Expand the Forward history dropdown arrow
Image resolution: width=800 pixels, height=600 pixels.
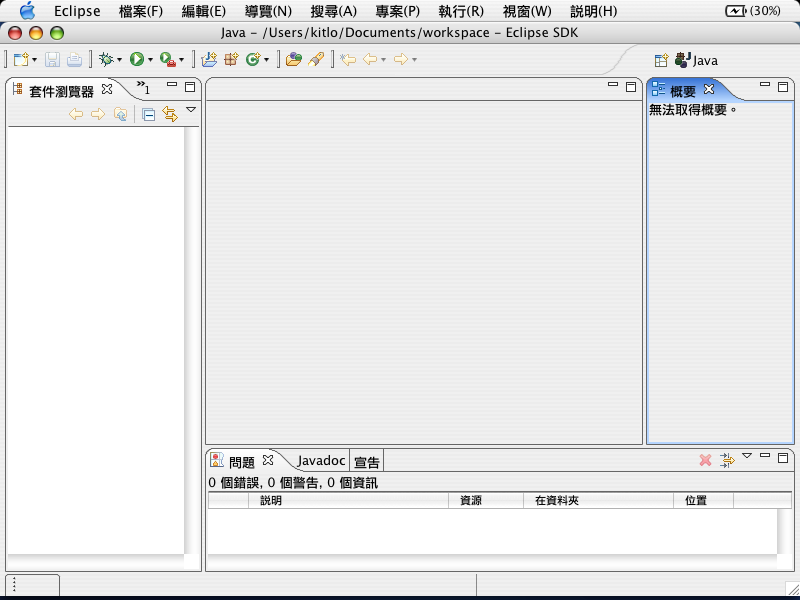414,60
